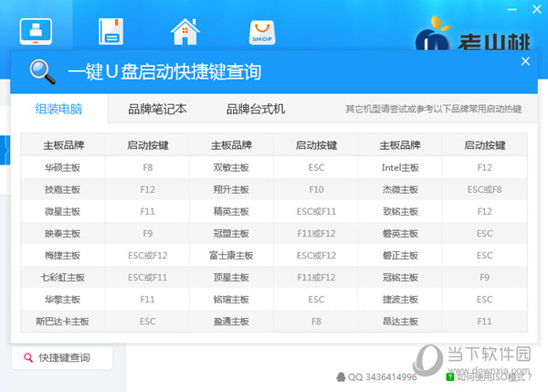Screen dimensions: 548x392
Task: Select the 七彩虹主板 cell
Action: 62,278
